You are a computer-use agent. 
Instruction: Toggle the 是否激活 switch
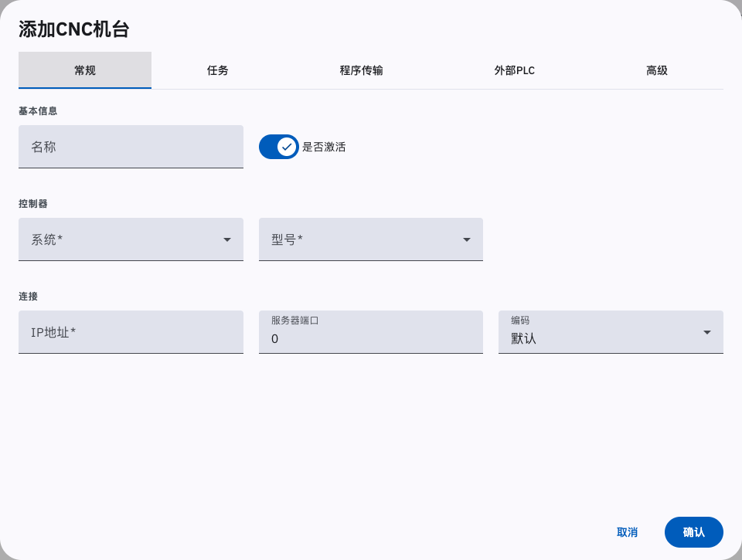(279, 147)
